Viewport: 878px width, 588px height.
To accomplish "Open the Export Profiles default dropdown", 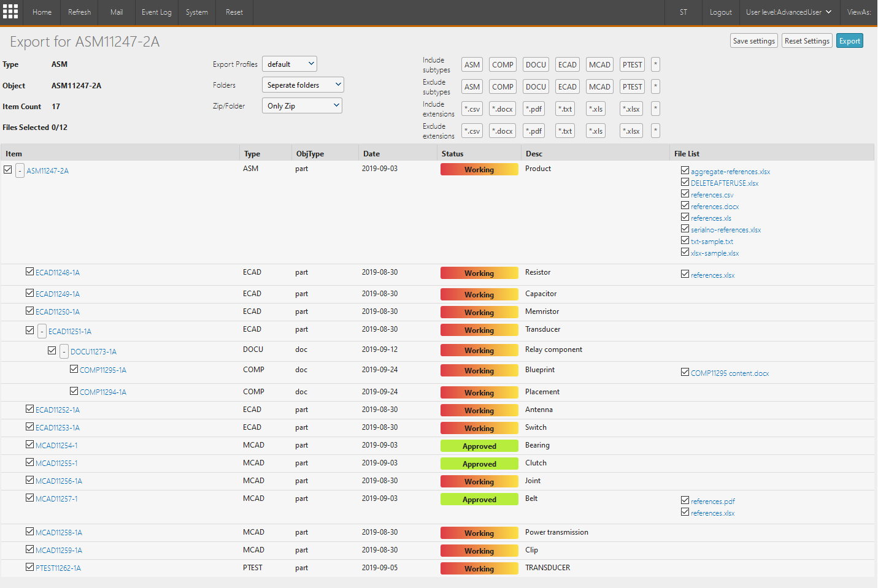I will (290, 64).
